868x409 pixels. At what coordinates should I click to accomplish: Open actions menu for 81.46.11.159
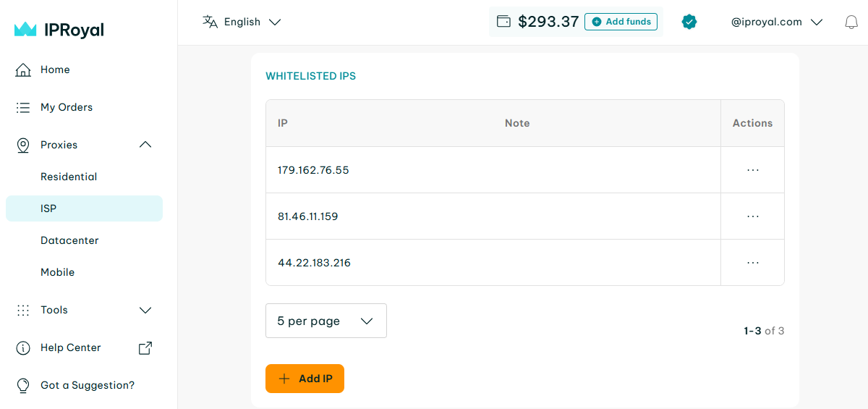753,216
